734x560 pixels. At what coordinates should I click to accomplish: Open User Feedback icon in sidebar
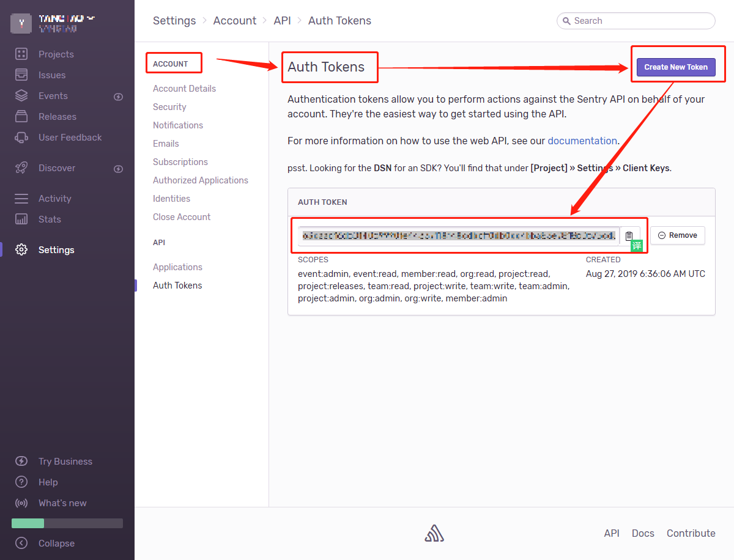click(x=21, y=138)
